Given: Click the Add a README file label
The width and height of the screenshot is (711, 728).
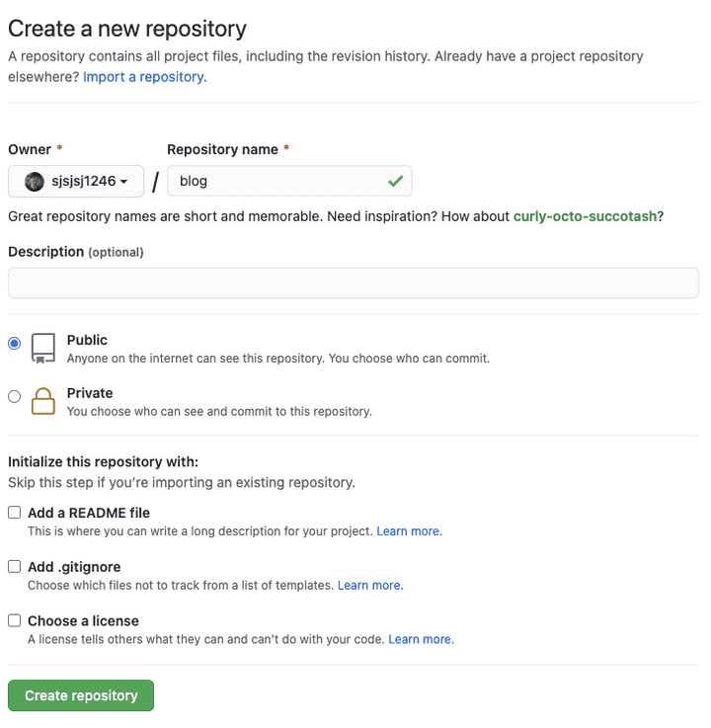Looking at the screenshot, I should tap(89, 513).
